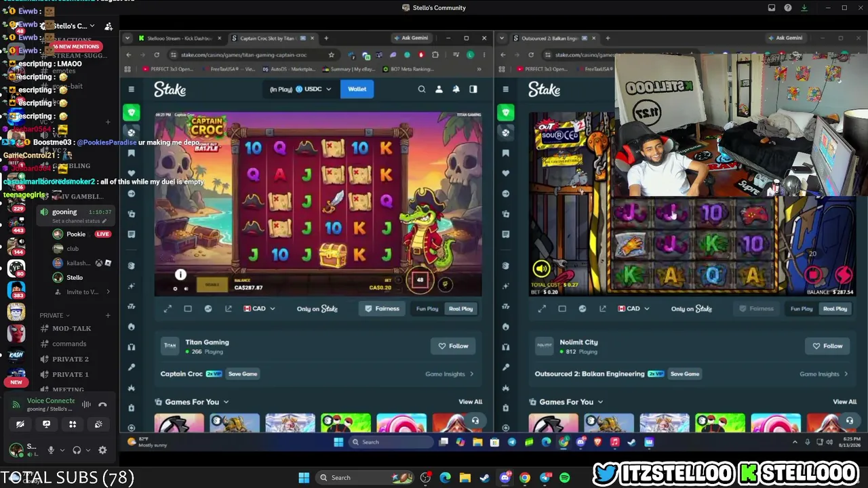The width and height of the screenshot is (868, 488).
Task: Save Game for Captain Croc
Action: coord(243,374)
